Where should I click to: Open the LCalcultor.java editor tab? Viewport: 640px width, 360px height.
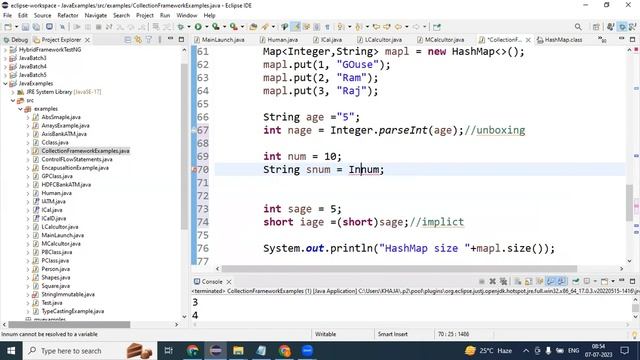[x=380, y=40]
